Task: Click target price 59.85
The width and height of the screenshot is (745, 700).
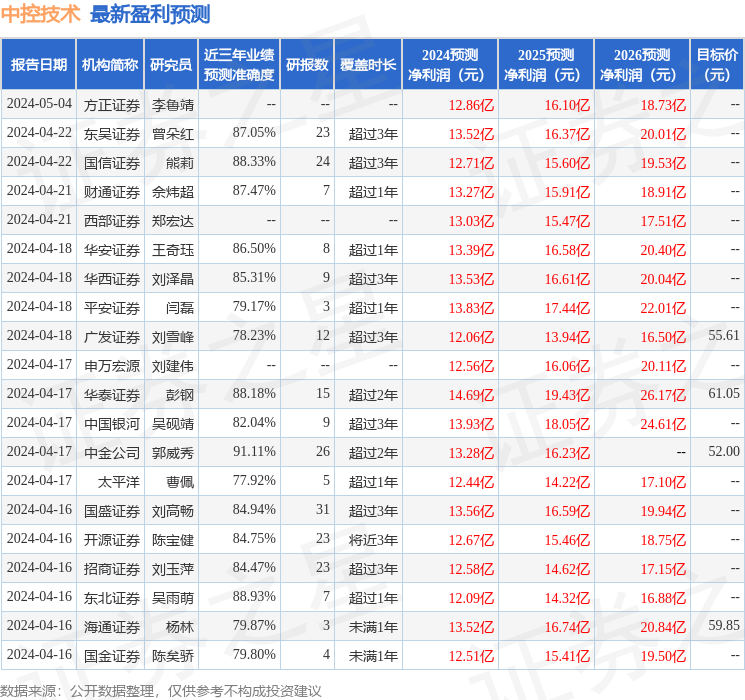Action: [x=724, y=625]
